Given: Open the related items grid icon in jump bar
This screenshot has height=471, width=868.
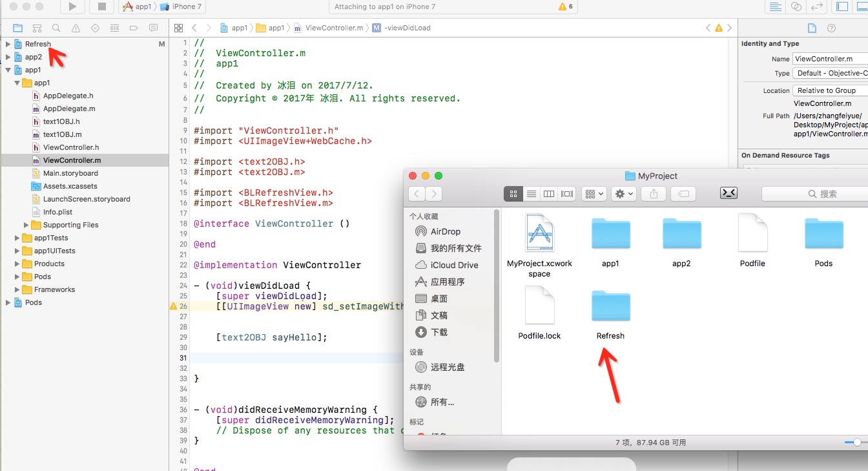Looking at the screenshot, I should pyautogui.click(x=179, y=28).
